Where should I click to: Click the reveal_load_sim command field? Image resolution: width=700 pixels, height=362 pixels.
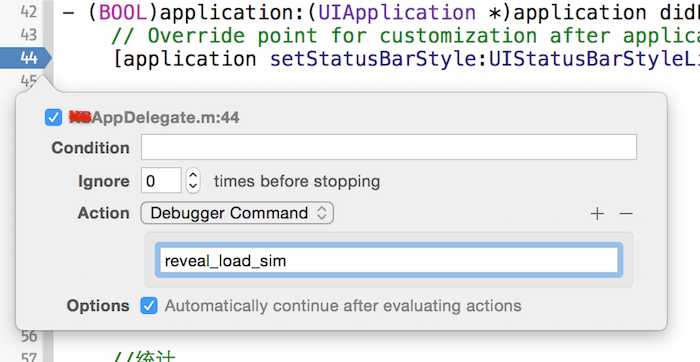388,261
